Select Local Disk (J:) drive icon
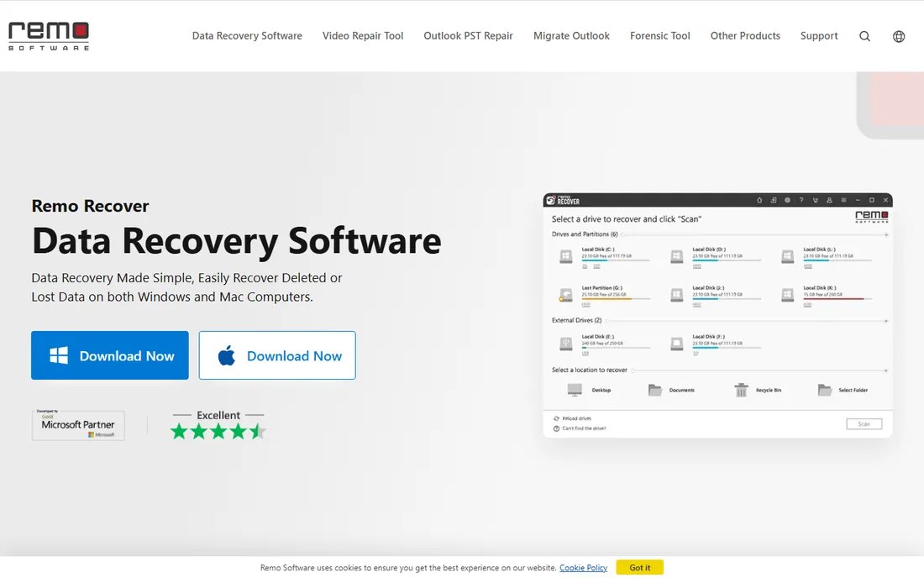The image size is (924, 578). (676, 295)
